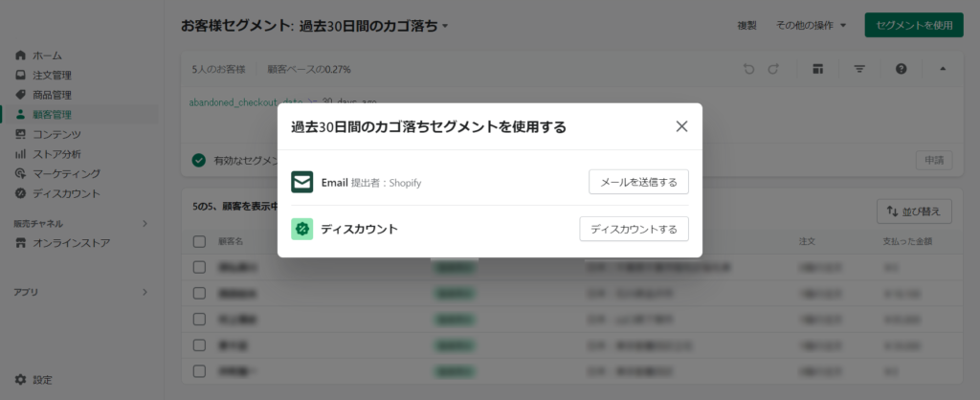Image resolution: width=980 pixels, height=400 pixels.
Task: Click the メールを送信する button
Action: [637, 182]
